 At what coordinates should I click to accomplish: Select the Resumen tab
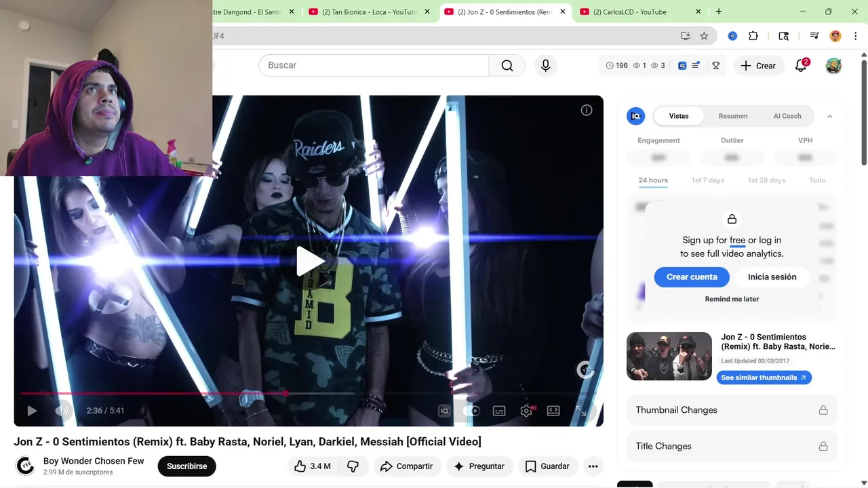click(x=733, y=116)
